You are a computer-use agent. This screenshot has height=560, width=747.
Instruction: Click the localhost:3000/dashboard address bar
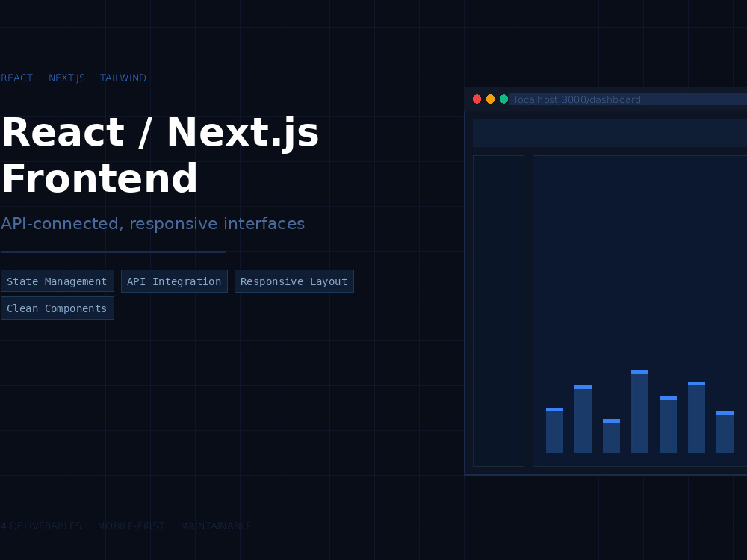point(628,99)
